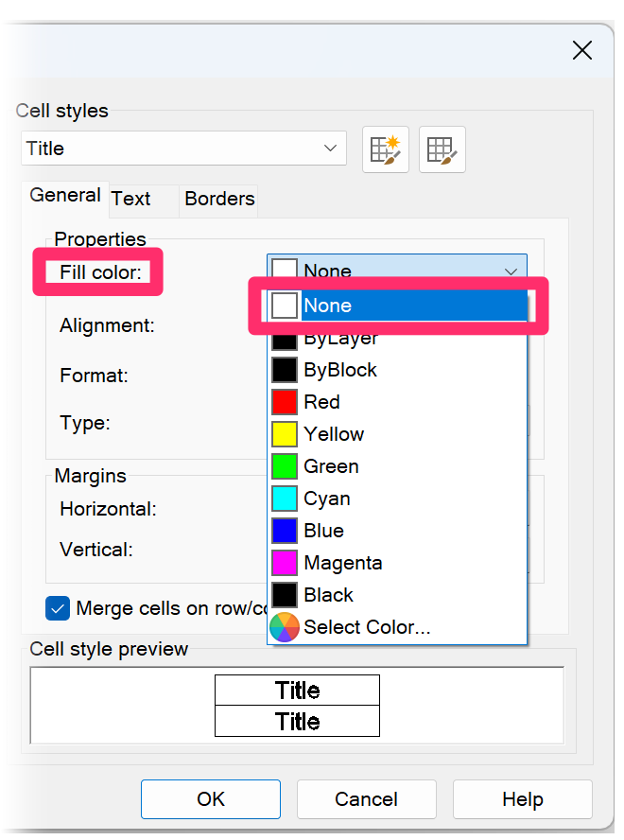Select Blue in the color list

(397, 531)
